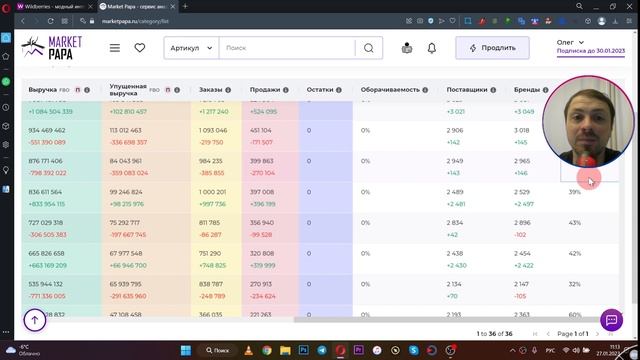Click orders cell 1 000 201
Viewport: 640px width, 360px height.
[212, 192]
